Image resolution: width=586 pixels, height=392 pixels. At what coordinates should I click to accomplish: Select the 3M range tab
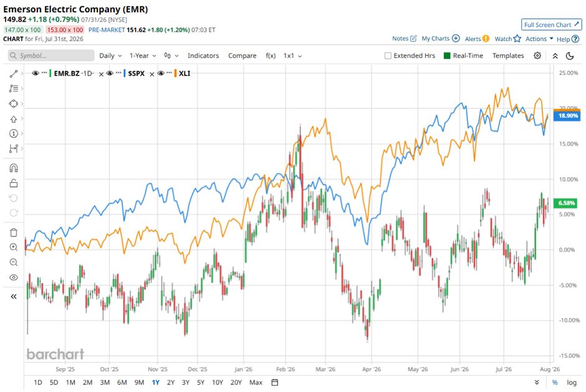point(105,382)
